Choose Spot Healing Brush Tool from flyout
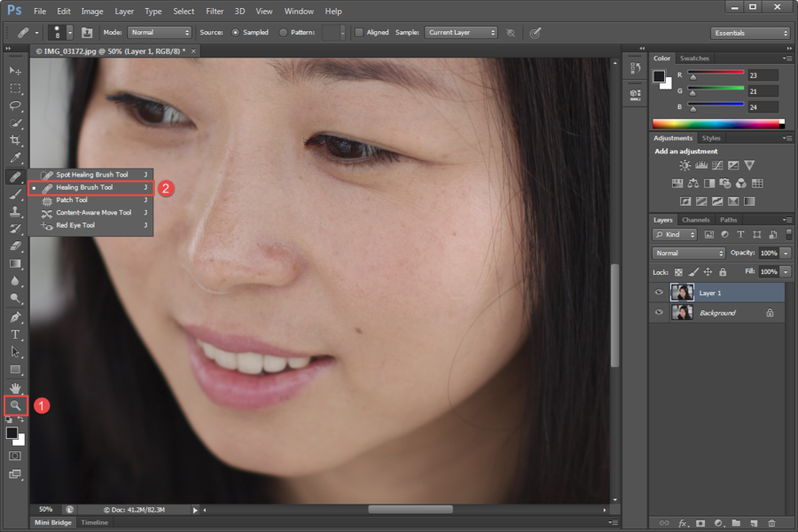This screenshot has height=532, width=798. [x=90, y=175]
